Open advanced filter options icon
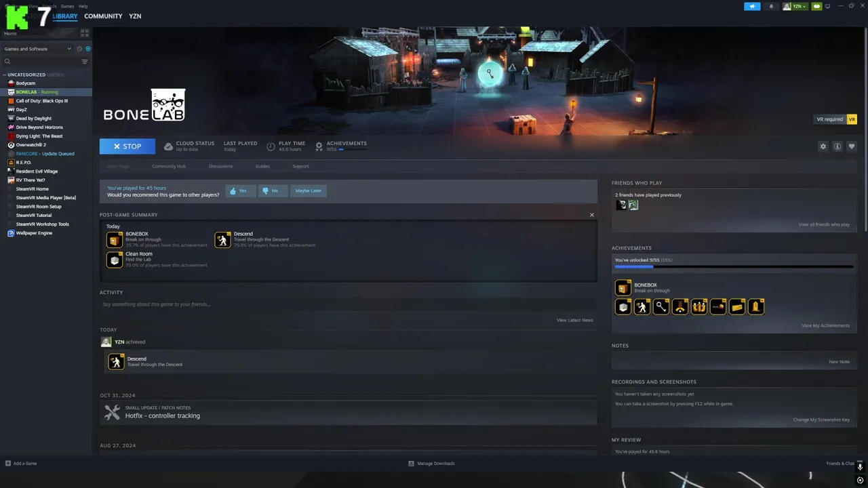The width and height of the screenshot is (868, 488). pos(85,62)
